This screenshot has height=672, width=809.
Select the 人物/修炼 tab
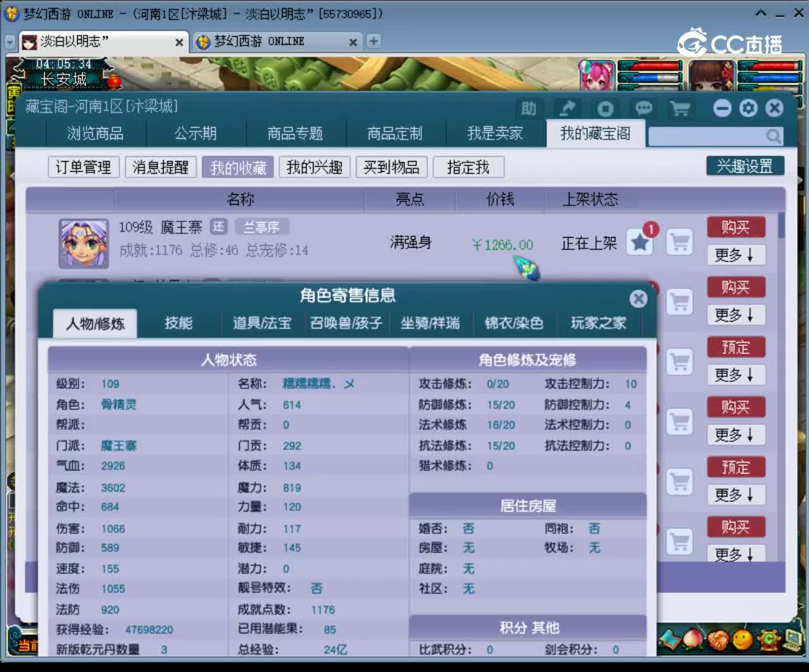coord(95,323)
